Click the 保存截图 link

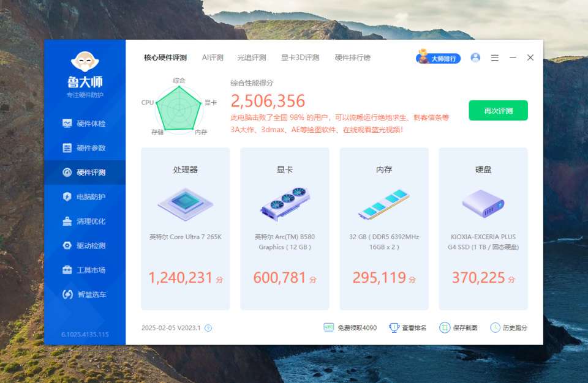(458, 328)
